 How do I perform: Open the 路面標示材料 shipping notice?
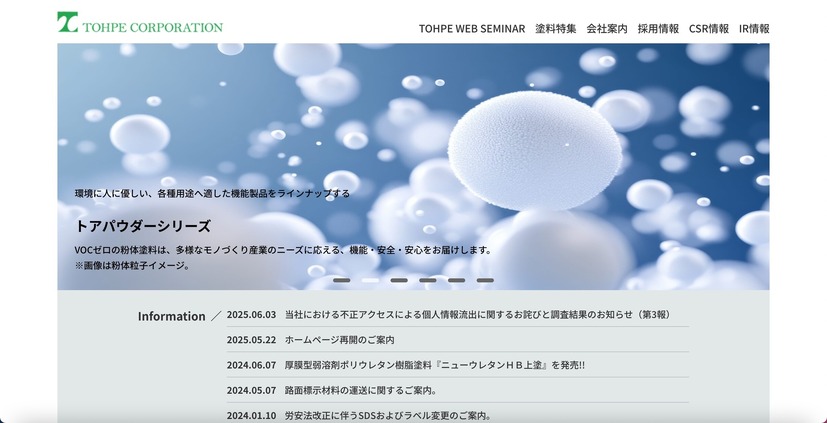pos(360,390)
